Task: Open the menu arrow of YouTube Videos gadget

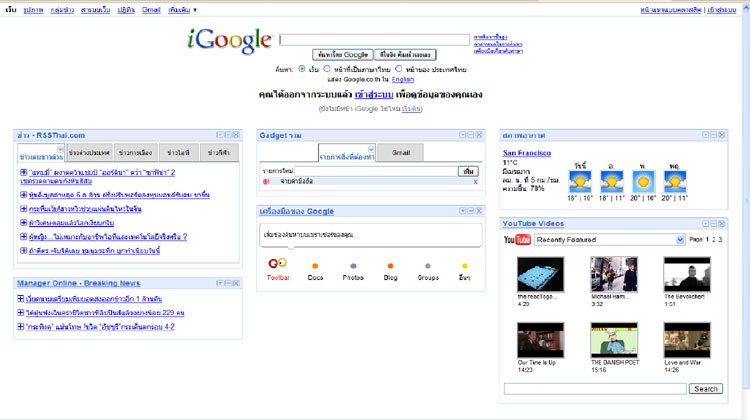Action: (x=706, y=223)
